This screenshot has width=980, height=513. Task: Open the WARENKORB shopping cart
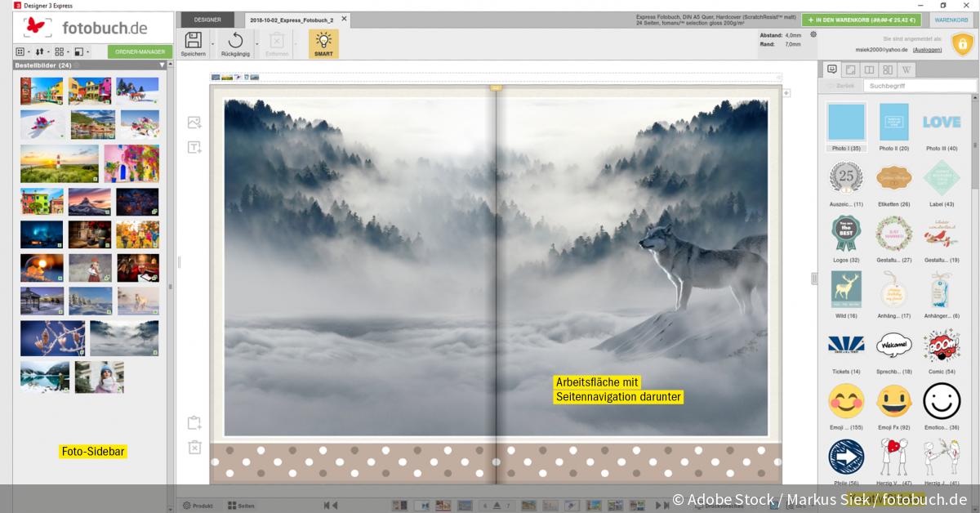coord(951,20)
